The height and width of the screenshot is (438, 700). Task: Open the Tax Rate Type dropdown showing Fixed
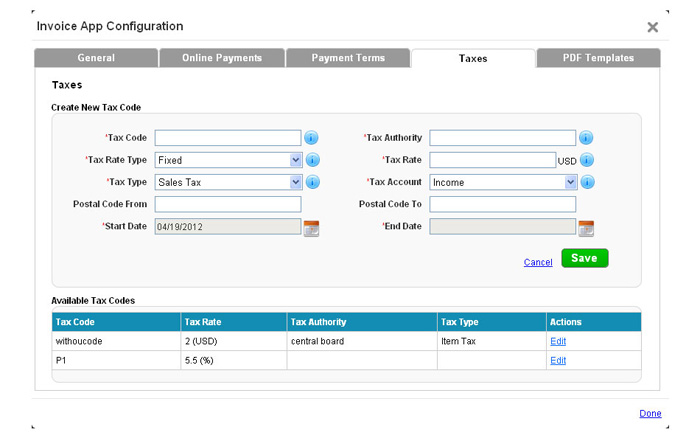pos(228,160)
